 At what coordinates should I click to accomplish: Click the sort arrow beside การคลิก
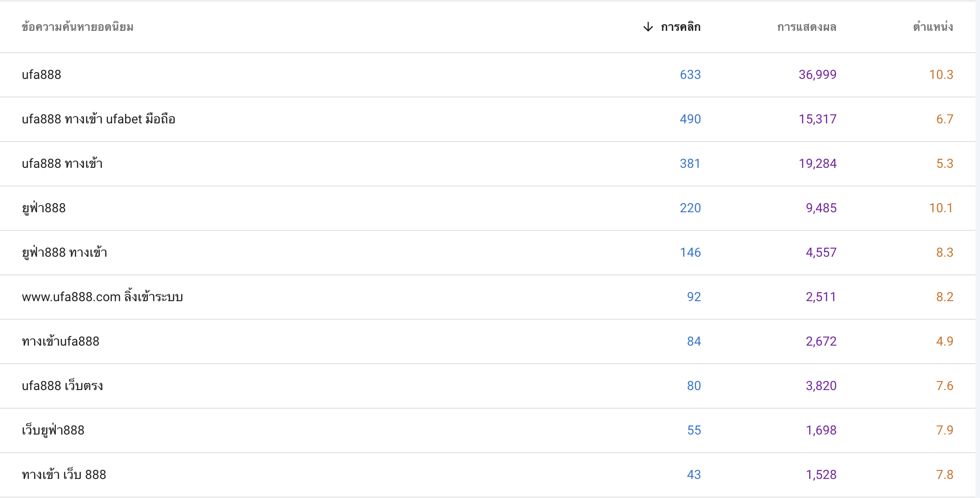coord(648,27)
